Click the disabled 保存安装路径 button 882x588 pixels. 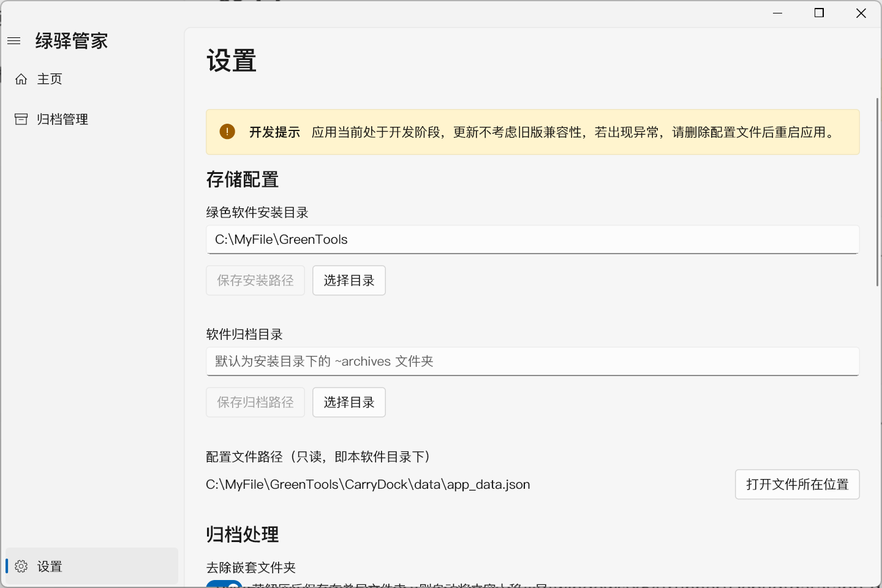255,280
